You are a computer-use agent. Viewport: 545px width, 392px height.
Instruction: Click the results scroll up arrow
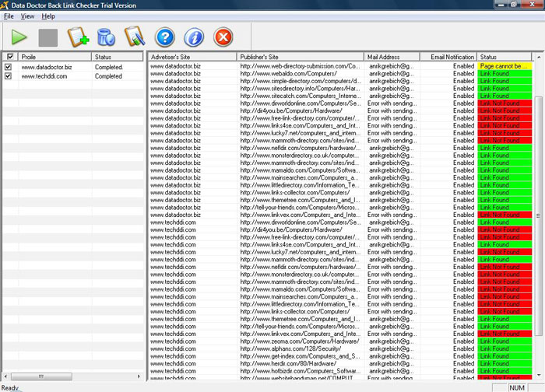[x=539, y=57]
